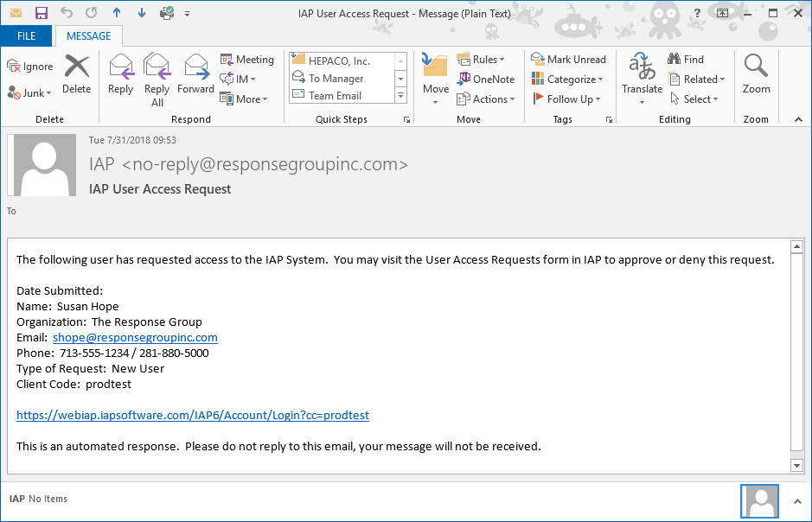Expand the Junk dropdown
812x522 pixels.
30,92
